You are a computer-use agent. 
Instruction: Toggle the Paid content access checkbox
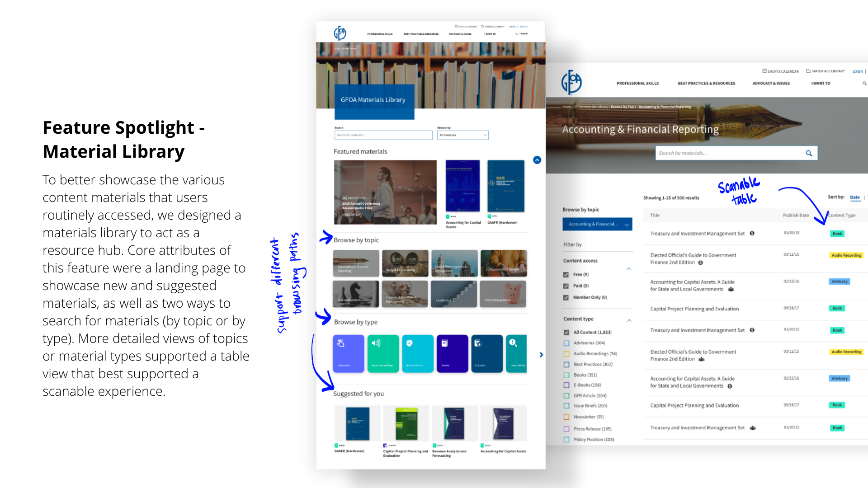click(x=566, y=286)
